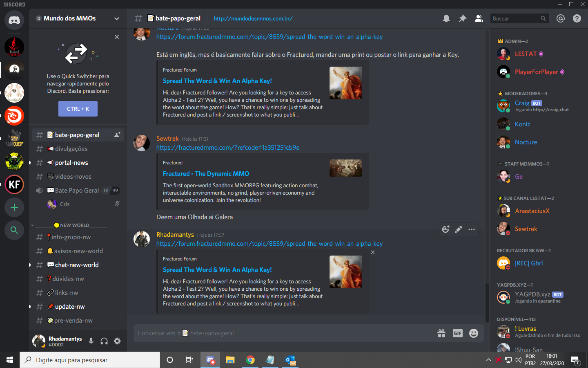Open the divulgações channel
Image resolution: width=588 pixels, height=368 pixels.
[78, 149]
